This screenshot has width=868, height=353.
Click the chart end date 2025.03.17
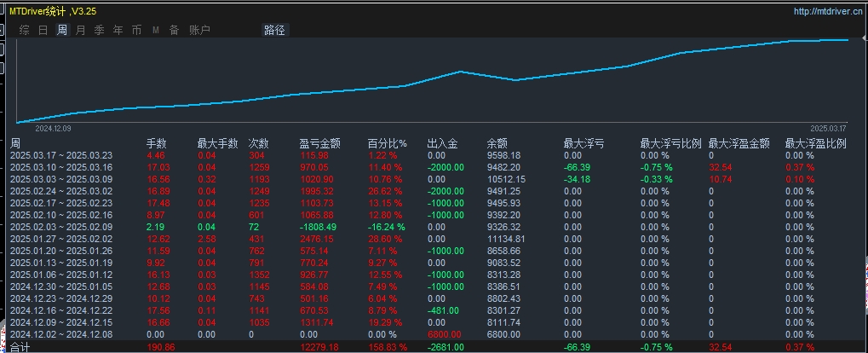pyautogui.click(x=829, y=128)
